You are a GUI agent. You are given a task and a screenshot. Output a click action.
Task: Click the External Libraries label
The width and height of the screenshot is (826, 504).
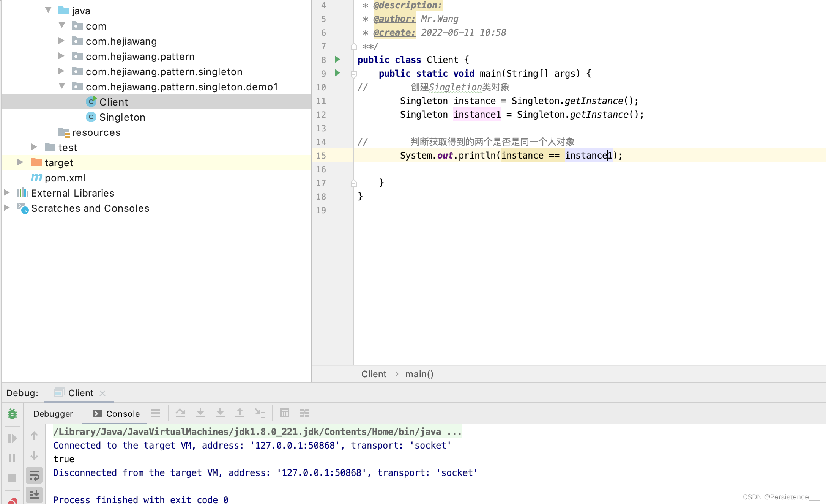click(x=73, y=193)
